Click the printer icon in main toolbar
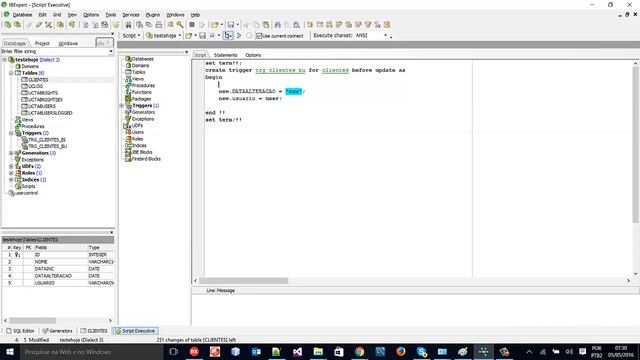640x360 pixels. (158, 24)
